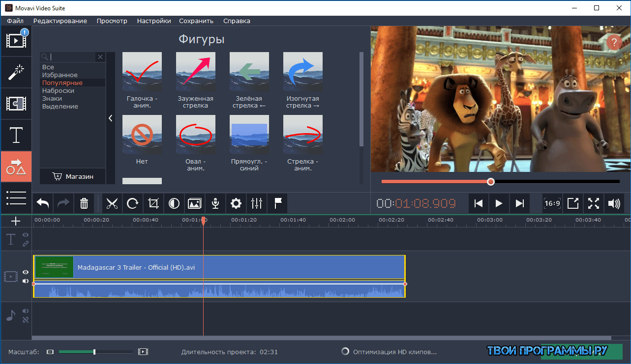Undo the last action

[x=43, y=203]
